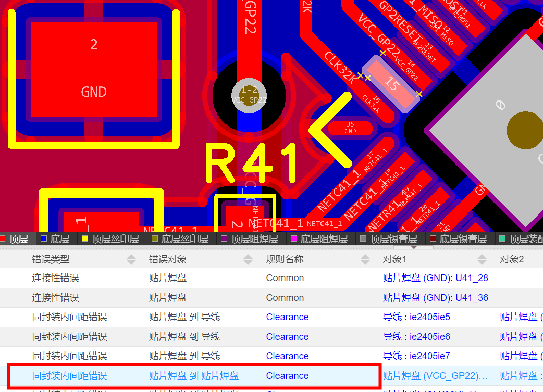Click Clearance rule link in ie2405ie6 row
543x392 pixels.
pos(287,337)
